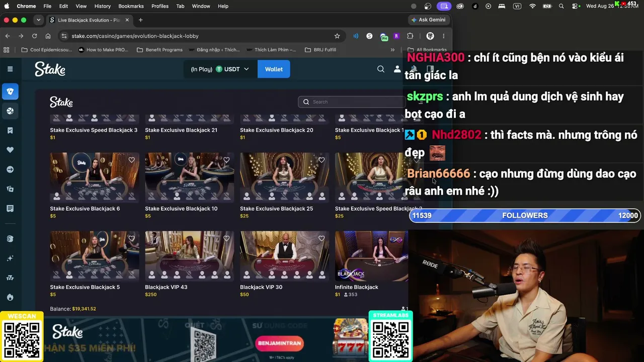The height and width of the screenshot is (362, 644).
Task: Open the How to Make PRO bookmark
Action: (103, 50)
